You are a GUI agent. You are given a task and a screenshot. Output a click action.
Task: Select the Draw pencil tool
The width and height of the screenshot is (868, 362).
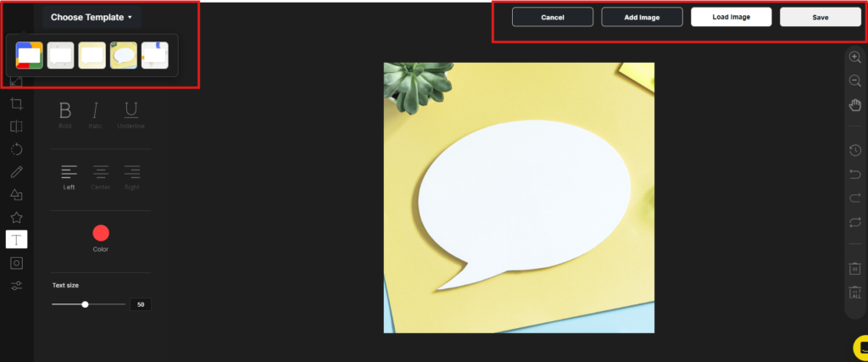[16, 172]
